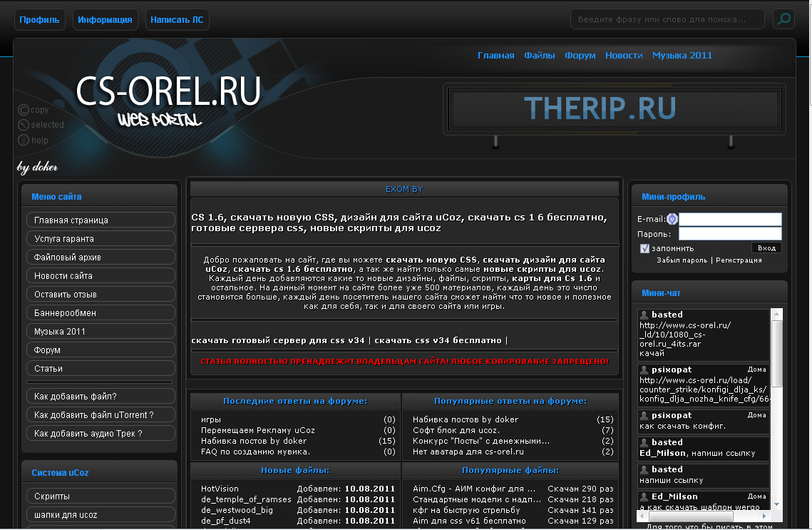Viewport: 812px width, 530px height.
Task: Open Музыка 2011 in sidebar menu
Action: tap(101, 332)
